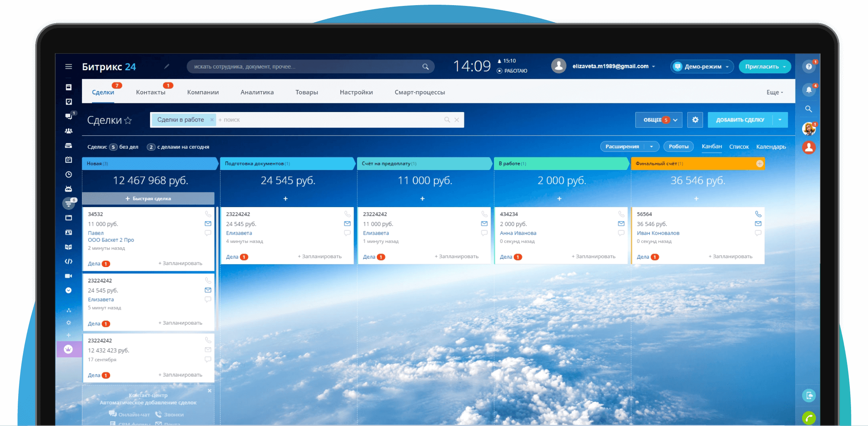
Task: Open the ОБЩЕЕ pipeline dropdown
Action: tap(658, 120)
